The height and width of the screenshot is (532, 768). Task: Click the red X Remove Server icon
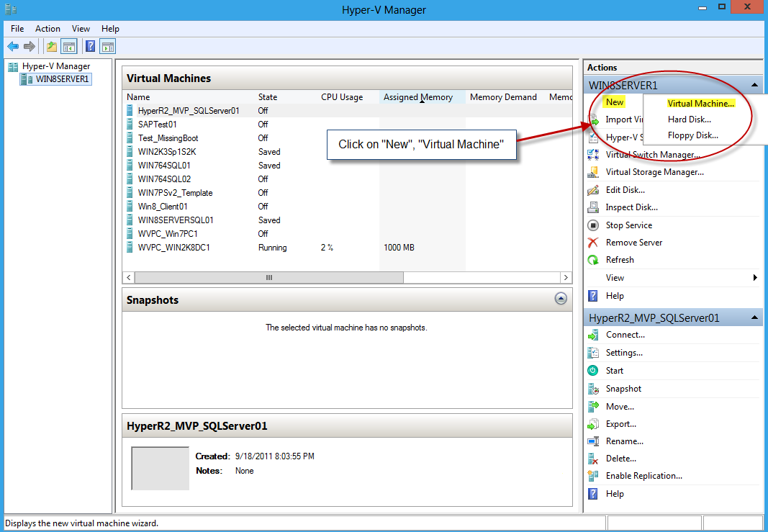pyautogui.click(x=593, y=243)
